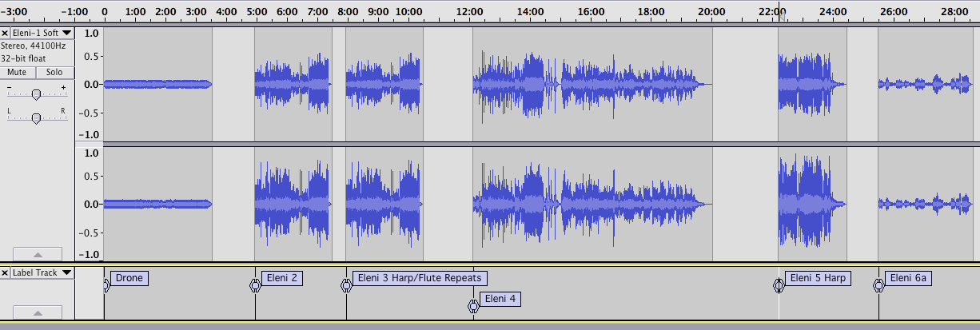Image resolution: width=980 pixels, height=330 pixels.
Task: Click the circle handle of the Eleni 4 label
Action: pyautogui.click(x=473, y=305)
